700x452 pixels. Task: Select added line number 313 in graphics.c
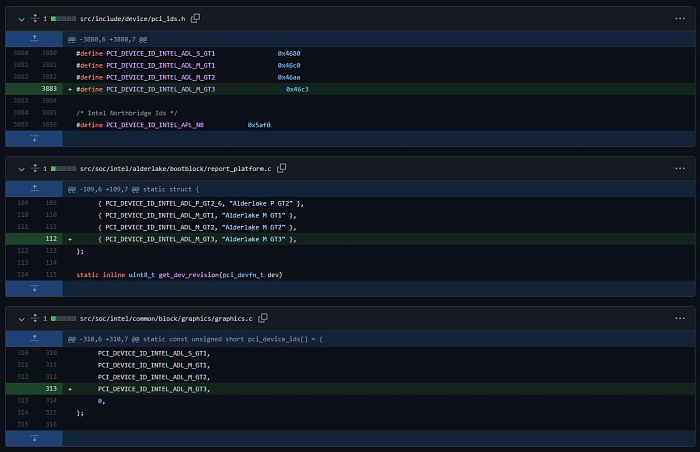coord(51,389)
